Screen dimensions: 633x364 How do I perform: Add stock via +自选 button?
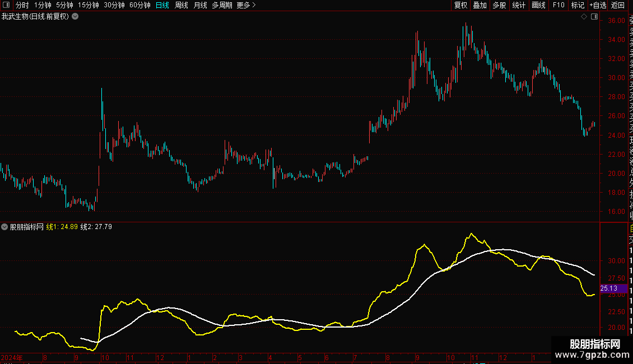[598, 5]
